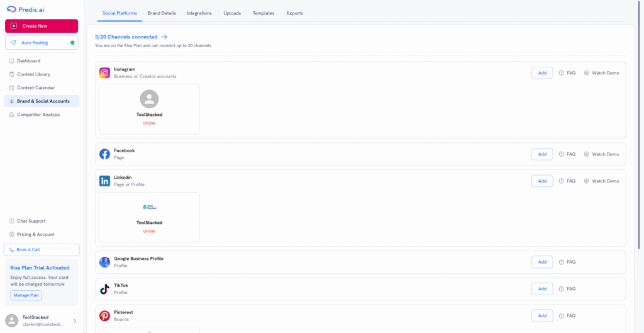Click the Google Business Profile icon
This screenshot has width=644, height=333.
pos(104,262)
